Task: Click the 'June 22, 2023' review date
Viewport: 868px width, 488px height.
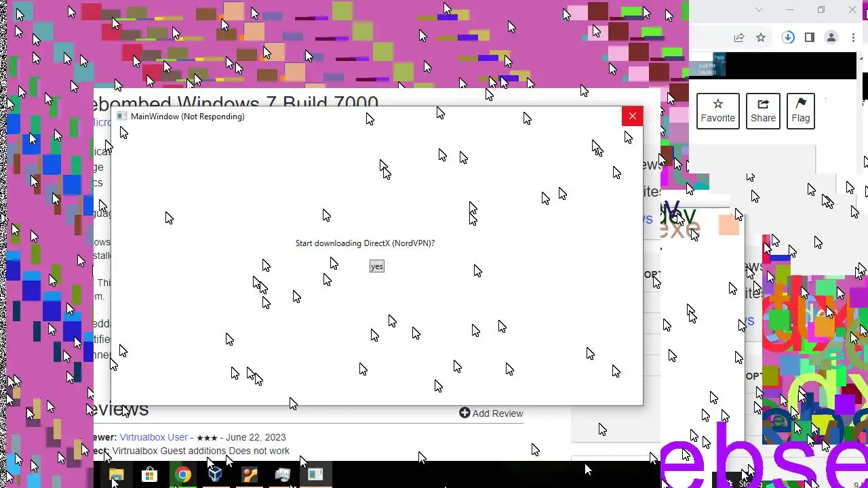Action: pos(256,437)
